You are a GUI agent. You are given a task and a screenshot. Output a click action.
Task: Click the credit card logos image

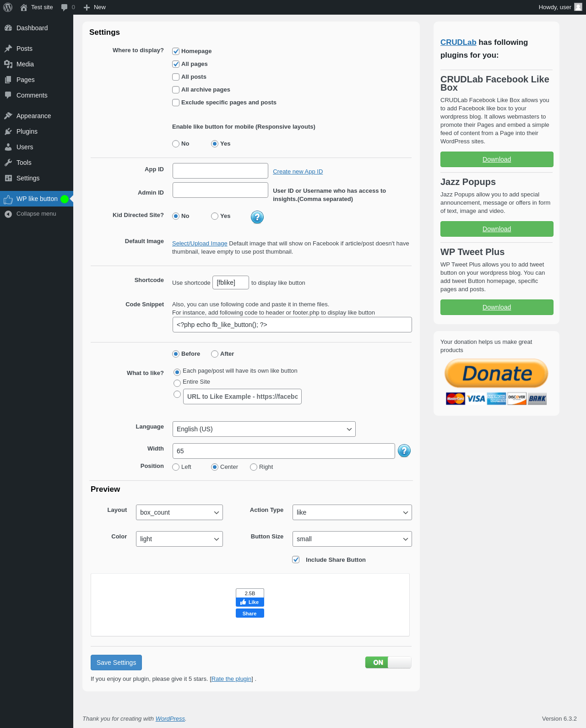(x=496, y=399)
